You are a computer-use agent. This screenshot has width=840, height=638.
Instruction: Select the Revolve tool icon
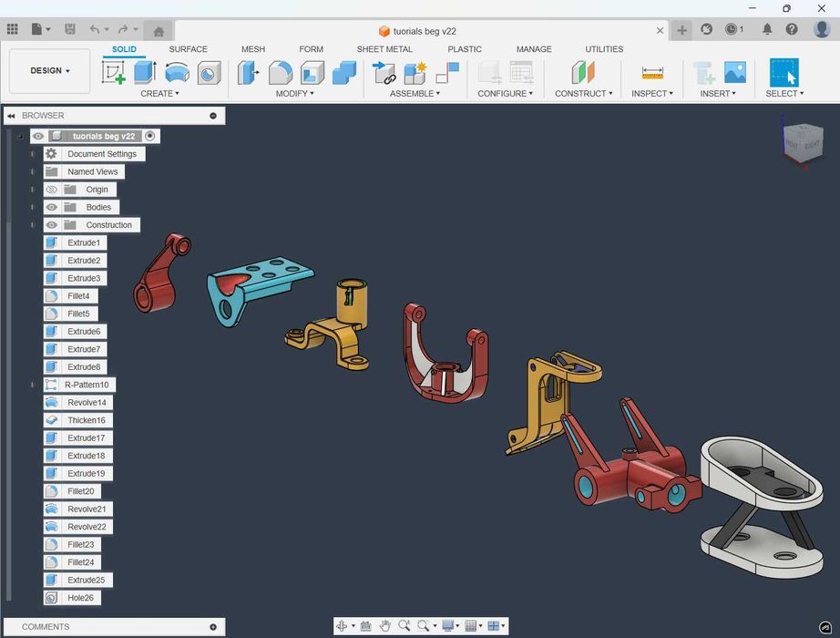pos(178,72)
